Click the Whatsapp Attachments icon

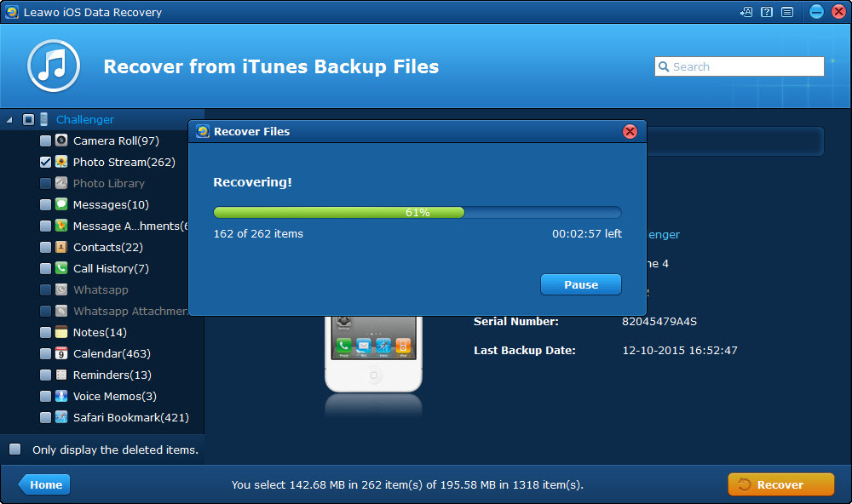(x=61, y=311)
